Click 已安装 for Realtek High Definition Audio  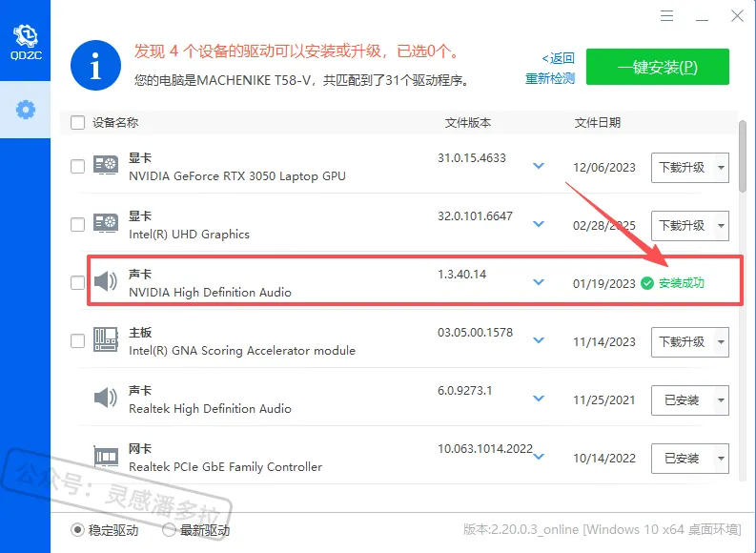pos(683,400)
